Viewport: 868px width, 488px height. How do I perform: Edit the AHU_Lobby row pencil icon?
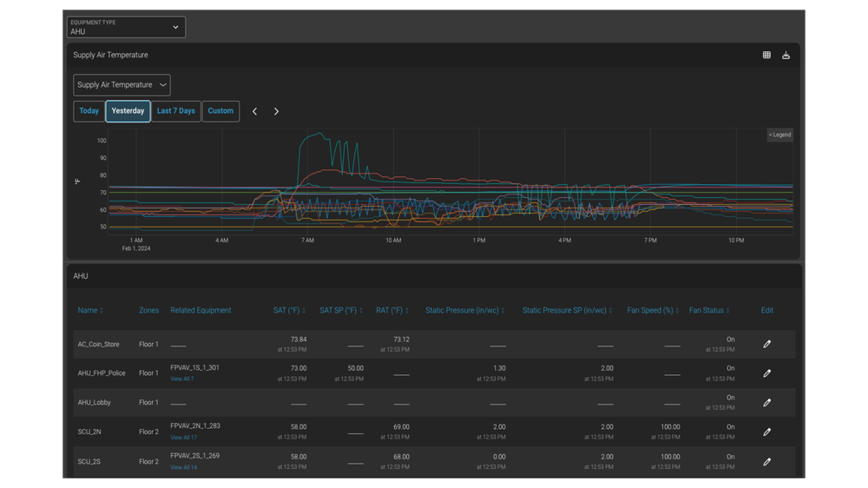tap(766, 403)
